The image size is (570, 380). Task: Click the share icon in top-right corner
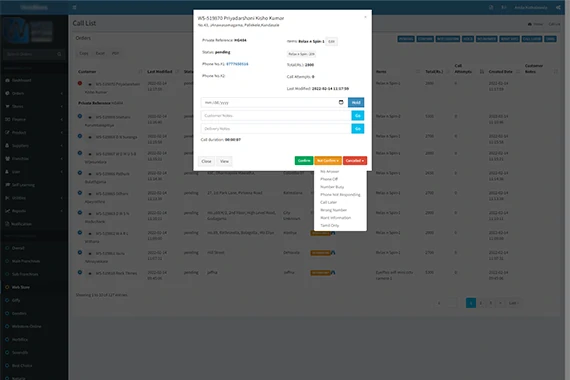click(x=558, y=7)
